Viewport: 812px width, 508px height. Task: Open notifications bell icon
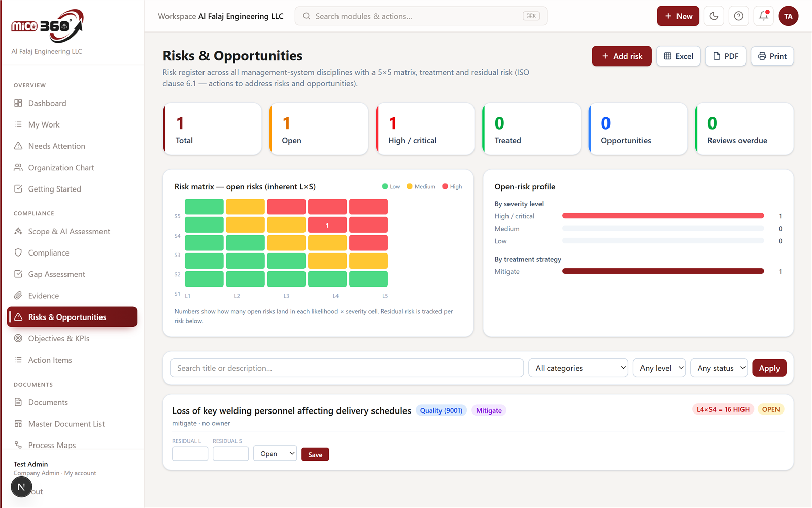tap(764, 16)
